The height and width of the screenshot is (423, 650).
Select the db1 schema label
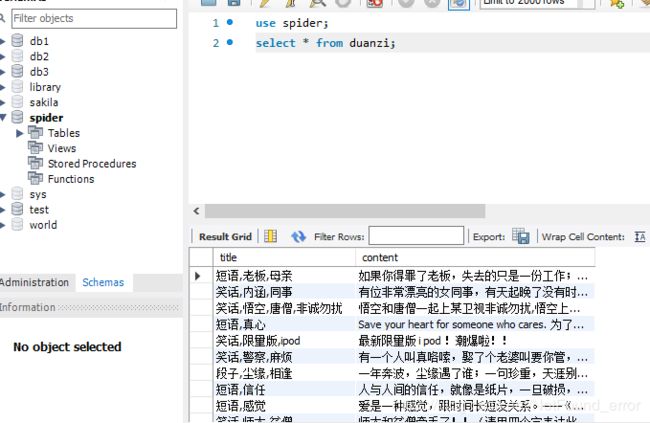[x=39, y=41]
